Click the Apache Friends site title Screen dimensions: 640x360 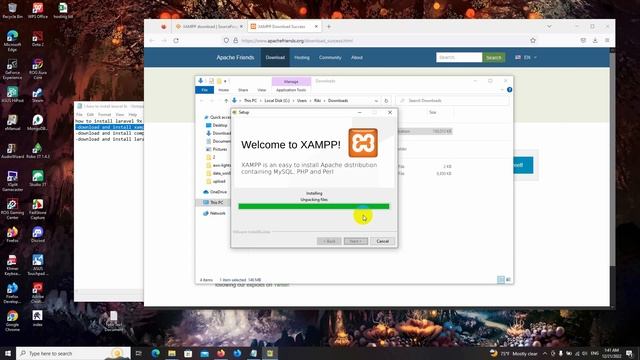coord(235,58)
